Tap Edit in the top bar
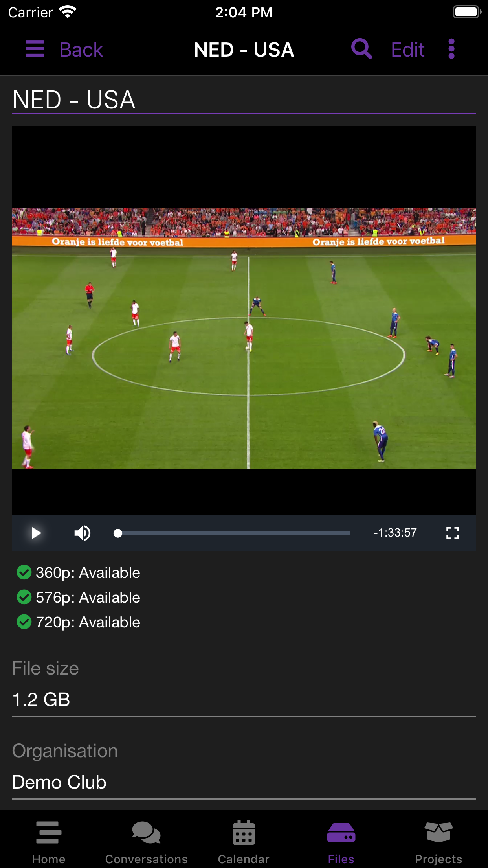Screen dimensions: 488x868 pyautogui.click(x=408, y=50)
